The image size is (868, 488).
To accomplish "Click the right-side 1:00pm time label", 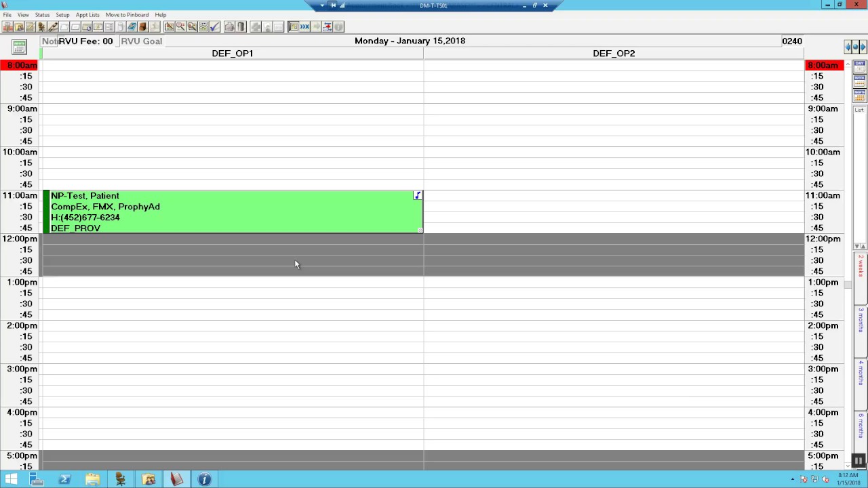I will click(x=823, y=282).
